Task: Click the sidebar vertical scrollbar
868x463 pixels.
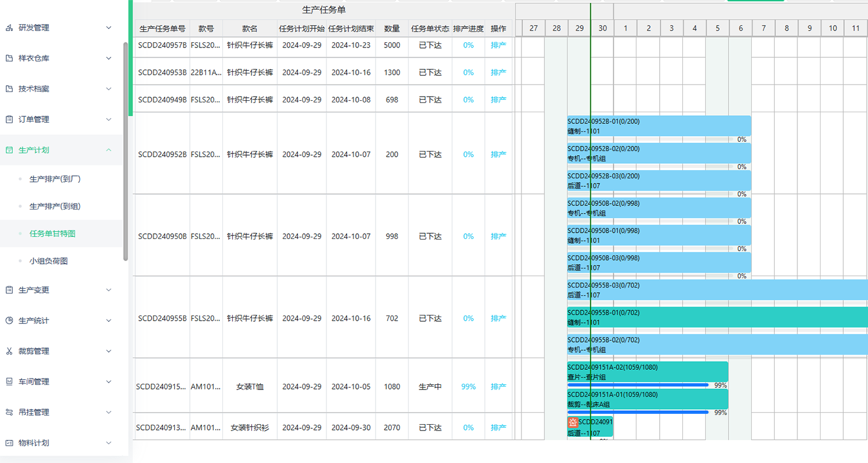Action: (126, 150)
